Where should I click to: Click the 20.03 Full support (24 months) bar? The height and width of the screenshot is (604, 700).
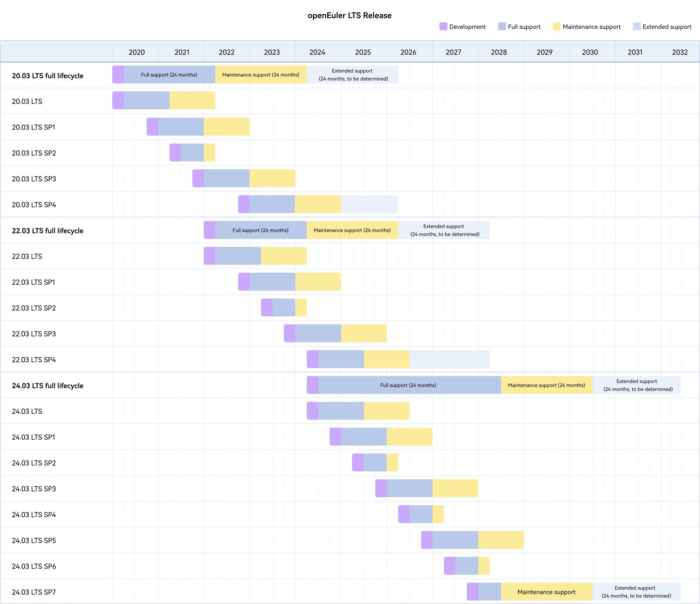pyautogui.click(x=169, y=75)
